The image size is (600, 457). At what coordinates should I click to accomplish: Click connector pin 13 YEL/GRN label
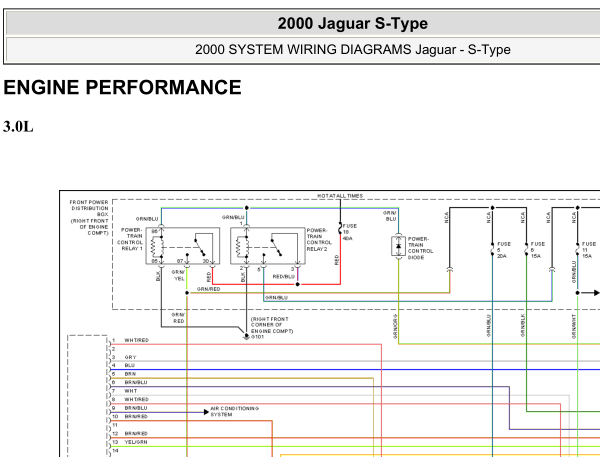click(136, 442)
